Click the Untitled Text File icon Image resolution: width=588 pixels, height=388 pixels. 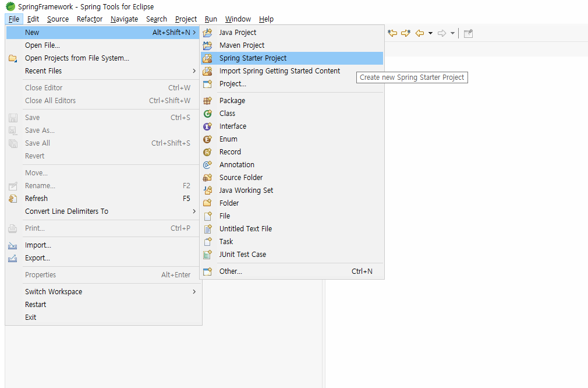pos(207,229)
